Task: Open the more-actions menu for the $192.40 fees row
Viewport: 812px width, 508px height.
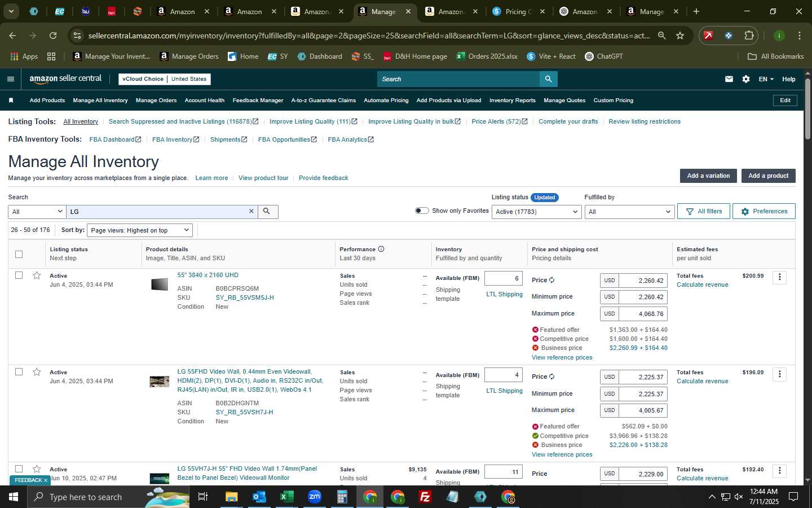Action: click(x=779, y=471)
